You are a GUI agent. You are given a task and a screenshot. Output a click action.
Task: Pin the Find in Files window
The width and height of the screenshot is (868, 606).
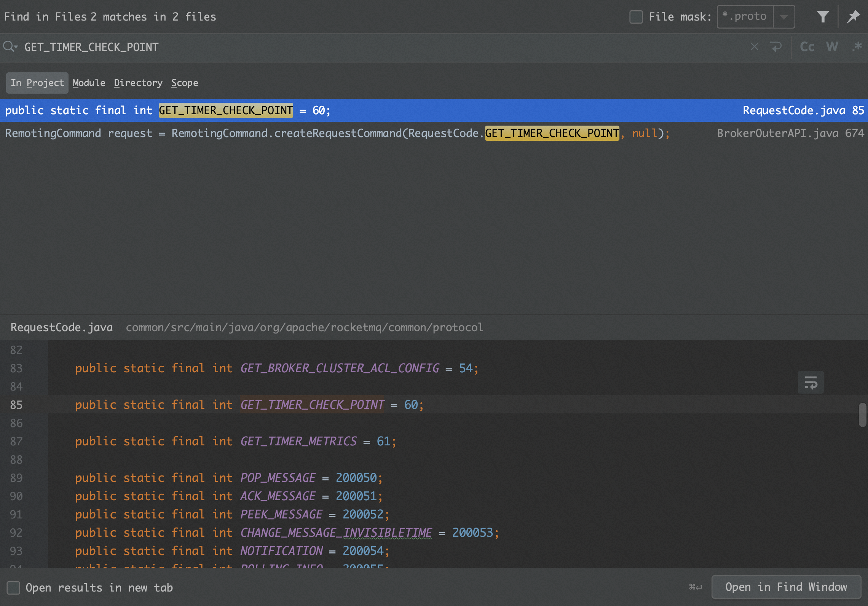(853, 17)
